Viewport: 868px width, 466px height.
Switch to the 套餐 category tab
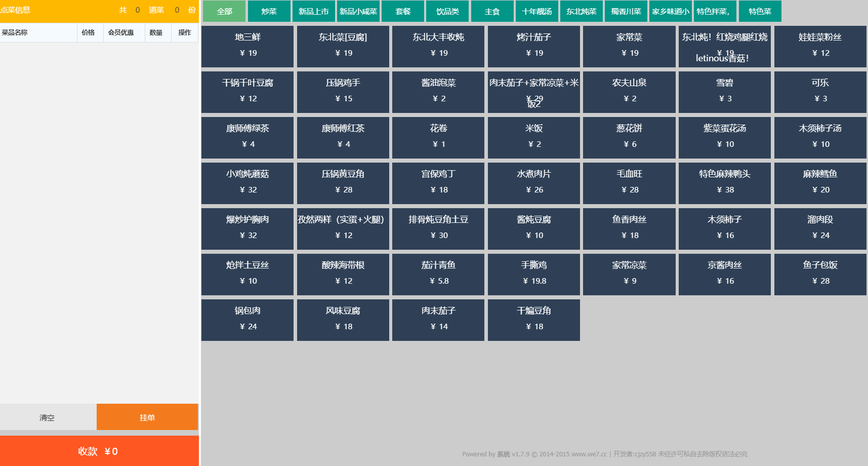403,11
